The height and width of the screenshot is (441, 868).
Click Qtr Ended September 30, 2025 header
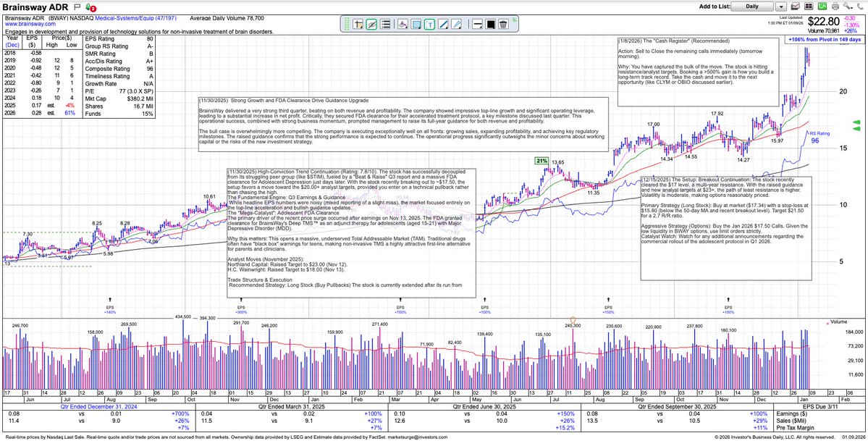coord(676,406)
